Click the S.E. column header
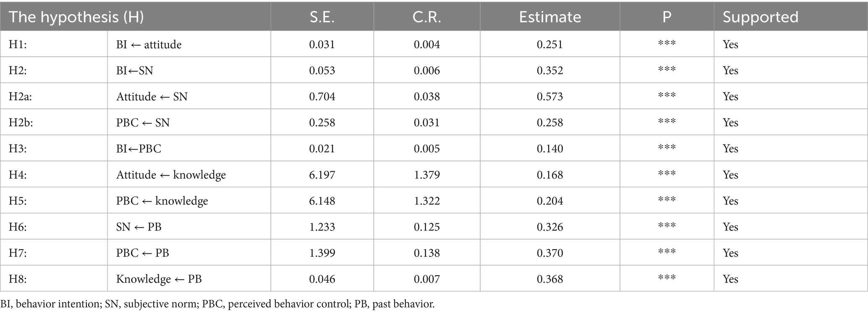 [x=322, y=17]
